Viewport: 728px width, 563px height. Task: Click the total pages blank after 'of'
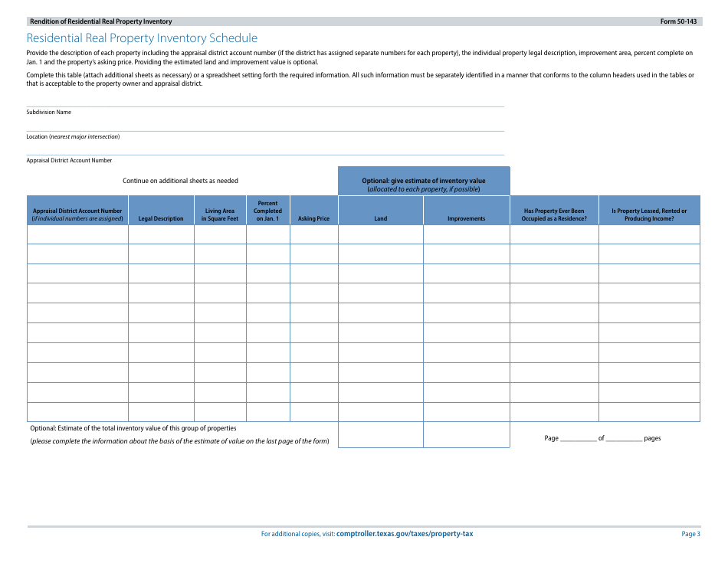pyautogui.click(x=624, y=438)
